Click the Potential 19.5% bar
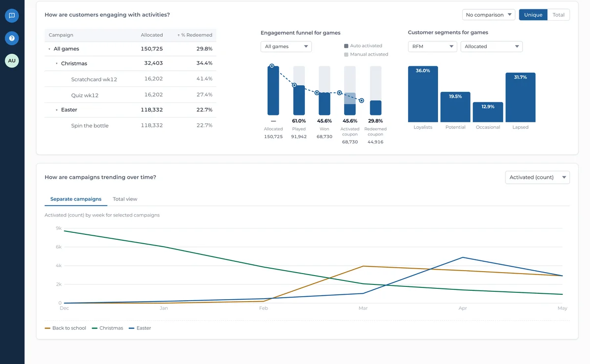The height and width of the screenshot is (364, 590). click(x=455, y=107)
